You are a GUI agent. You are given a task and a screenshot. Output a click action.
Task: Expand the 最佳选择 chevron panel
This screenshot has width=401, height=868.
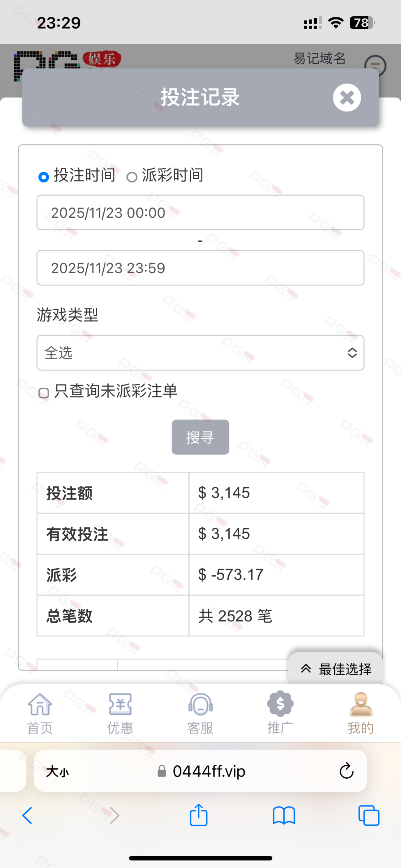[336, 669]
